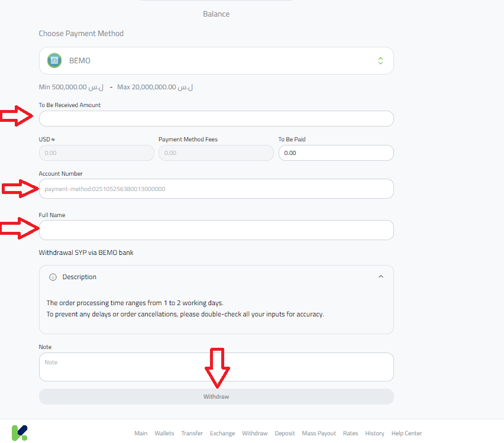Viewport: 504px width, 443px height.
Task: Open the Transfer page
Action: click(192, 433)
